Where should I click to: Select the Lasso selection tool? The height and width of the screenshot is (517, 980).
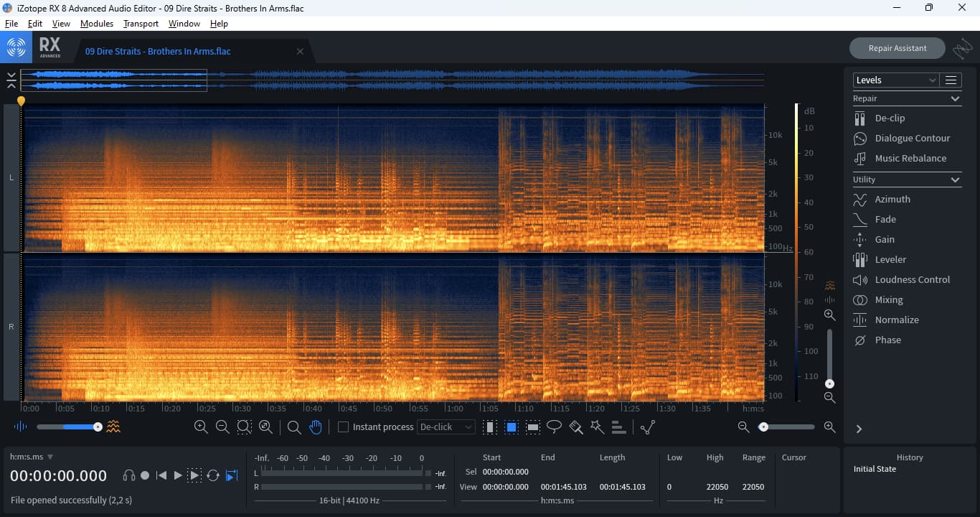pos(554,427)
